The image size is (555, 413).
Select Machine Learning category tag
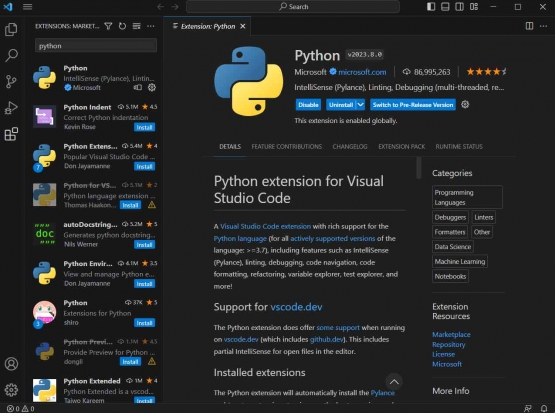[x=460, y=262]
